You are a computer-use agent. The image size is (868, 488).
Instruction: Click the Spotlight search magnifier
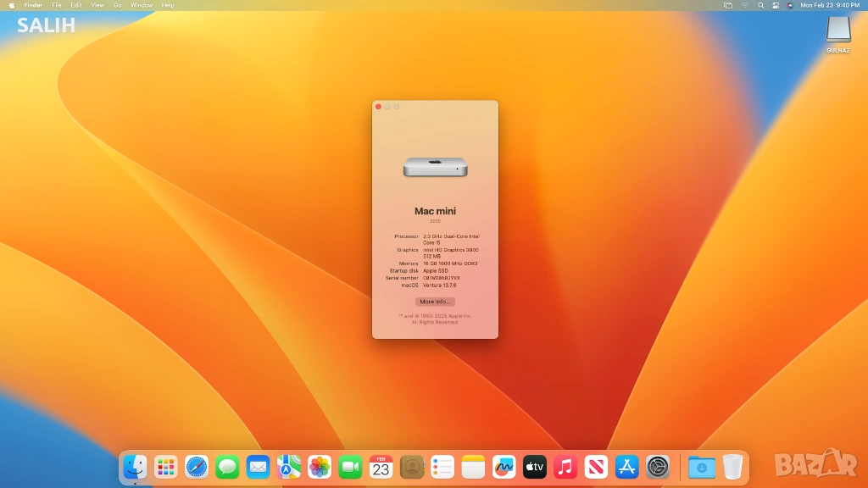click(760, 5)
